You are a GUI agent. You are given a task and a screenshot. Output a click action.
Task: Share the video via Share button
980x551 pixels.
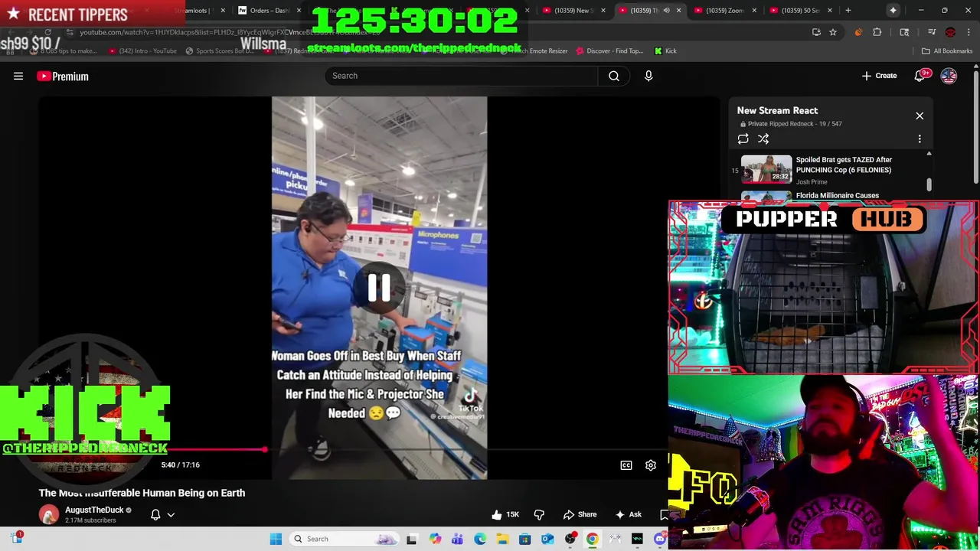[580, 514]
